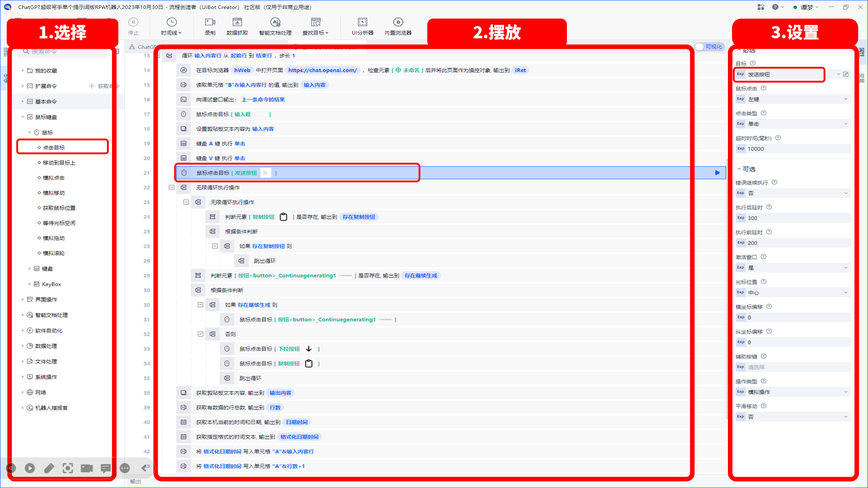This screenshot has width=868, height=488.
Task: Click the hWeb variable on line 14
Action: click(242, 70)
